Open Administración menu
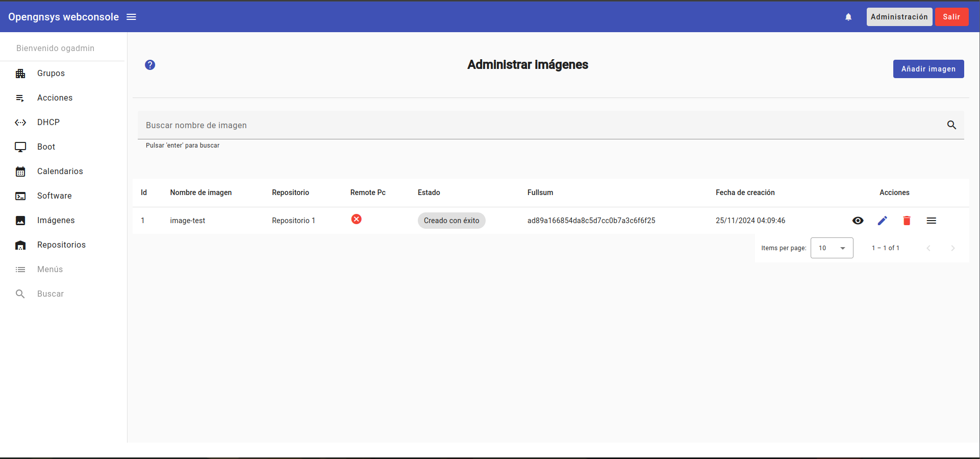Image resolution: width=980 pixels, height=459 pixels. pos(899,17)
